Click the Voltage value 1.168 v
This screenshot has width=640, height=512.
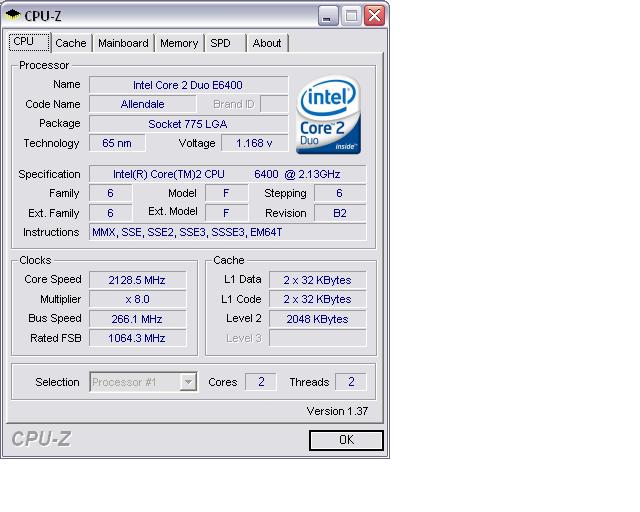click(254, 143)
